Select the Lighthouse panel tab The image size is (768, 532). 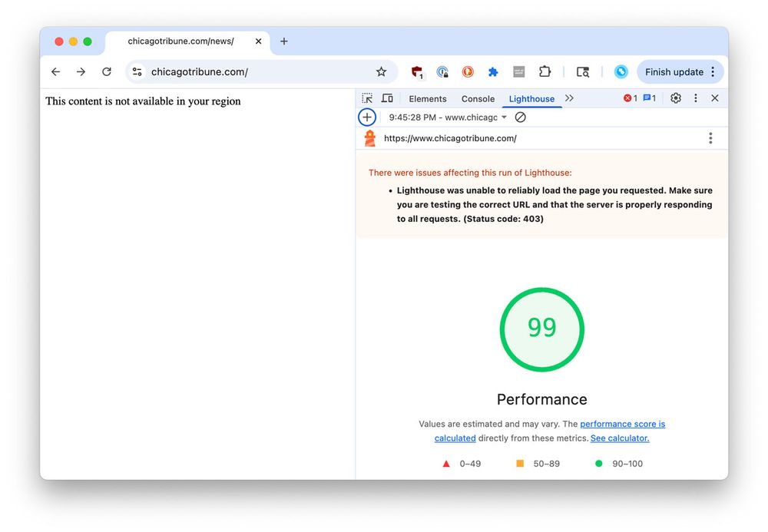[x=532, y=99]
